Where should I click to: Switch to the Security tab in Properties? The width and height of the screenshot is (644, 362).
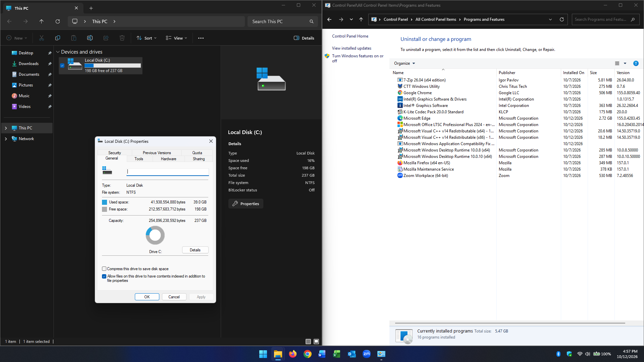point(115,153)
